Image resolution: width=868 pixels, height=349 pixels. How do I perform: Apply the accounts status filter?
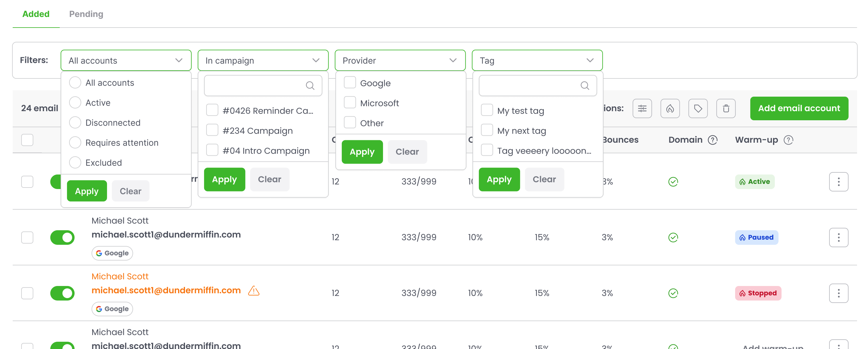point(87,191)
